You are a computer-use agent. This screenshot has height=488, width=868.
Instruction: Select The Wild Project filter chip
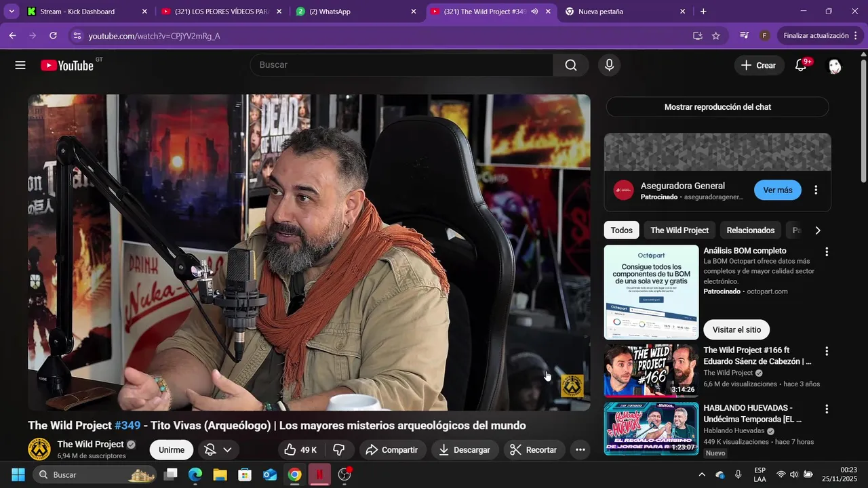[679, 230]
